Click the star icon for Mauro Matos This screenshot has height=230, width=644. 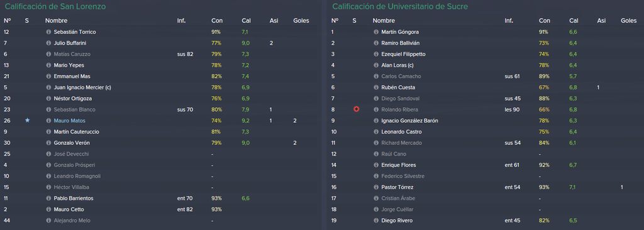[27, 120]
